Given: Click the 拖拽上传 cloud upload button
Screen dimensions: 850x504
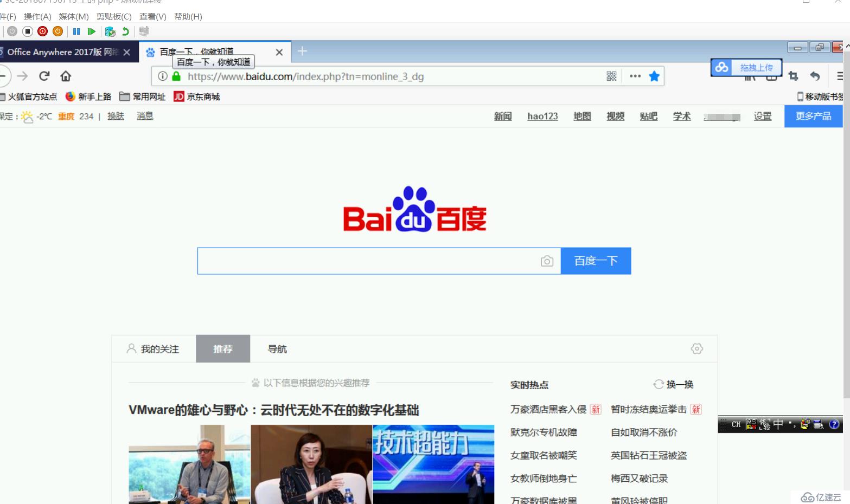Looking at the screenshot, I should click(746, 68).
